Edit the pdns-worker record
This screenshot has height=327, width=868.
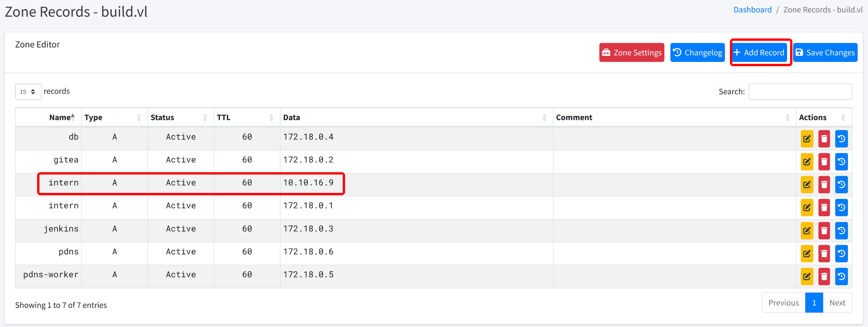[807, 277]
